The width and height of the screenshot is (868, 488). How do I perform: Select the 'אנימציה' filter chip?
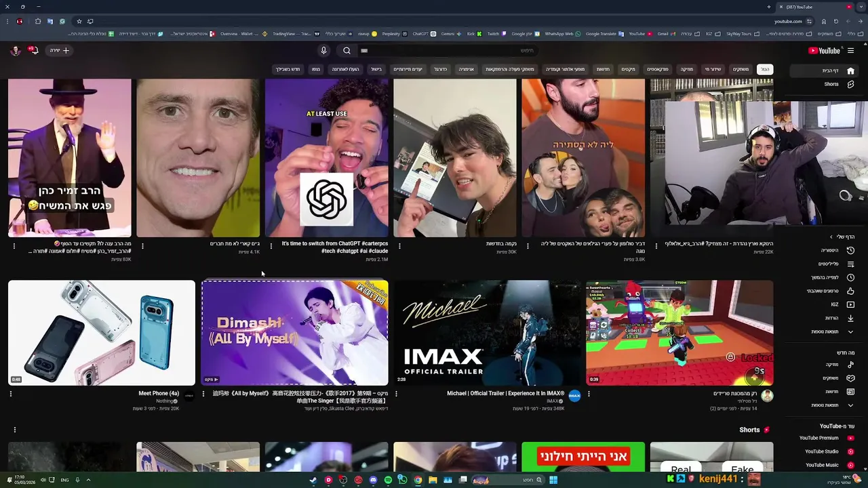pyautogui.click(x=466, y=69)
